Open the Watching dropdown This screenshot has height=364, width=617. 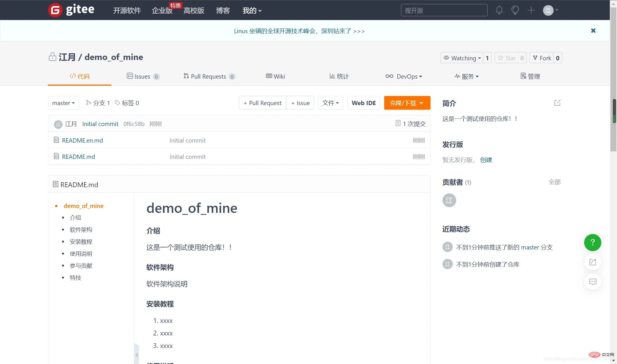click(462, 58)
